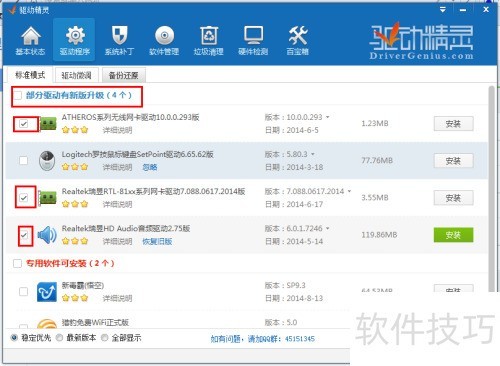Select the 驱动程序 gear icon

click(x=74, y=40)
